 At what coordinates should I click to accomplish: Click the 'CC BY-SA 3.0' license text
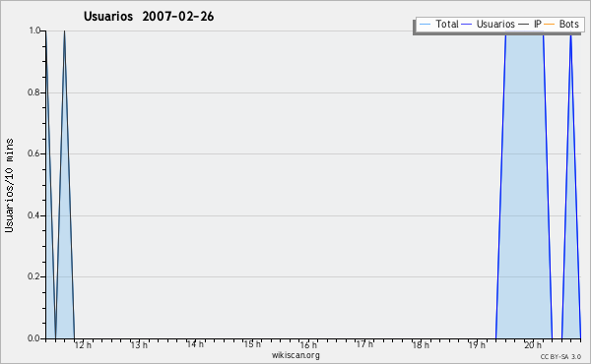[560, 356]
